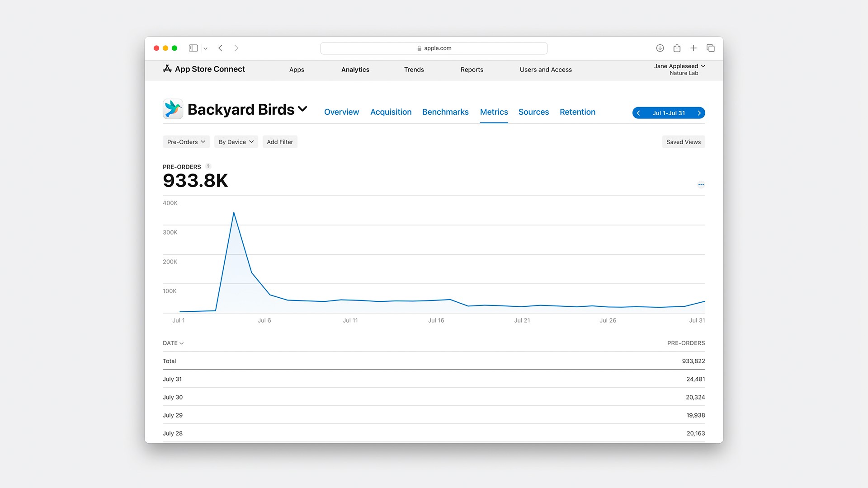
Task: Show the tab overview icon
Action: (711, 48)
